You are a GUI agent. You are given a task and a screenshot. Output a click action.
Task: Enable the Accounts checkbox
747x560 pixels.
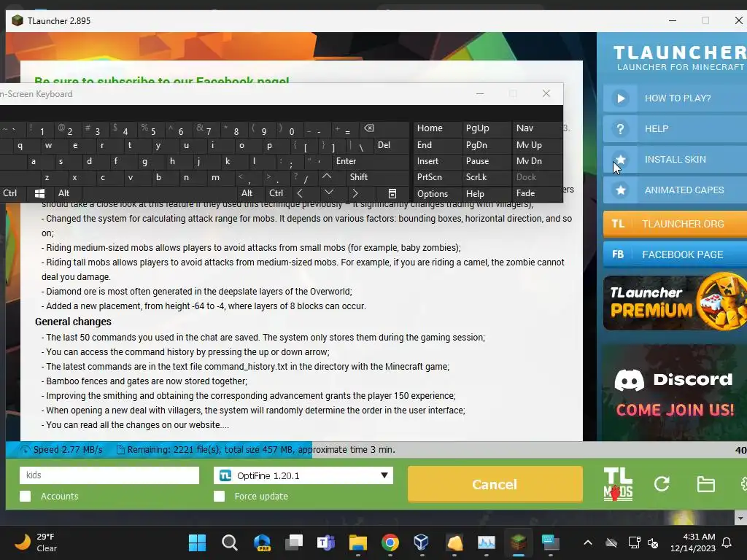coord(26,496)
